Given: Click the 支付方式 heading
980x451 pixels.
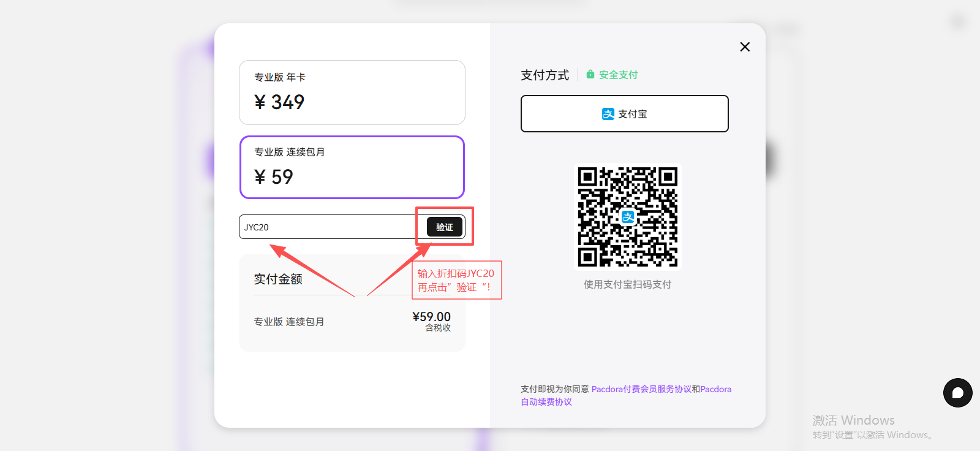Looking at the screenshot, I should (x=545, y=75).
